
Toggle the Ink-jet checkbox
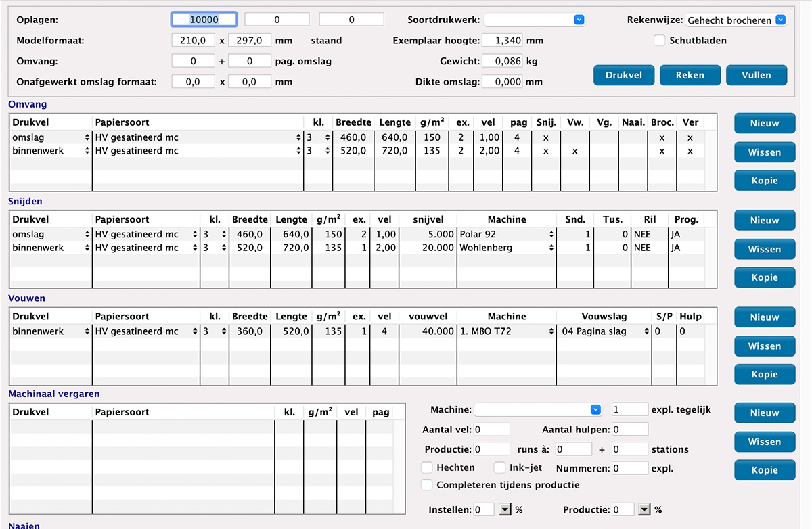(x=499, y=467)
